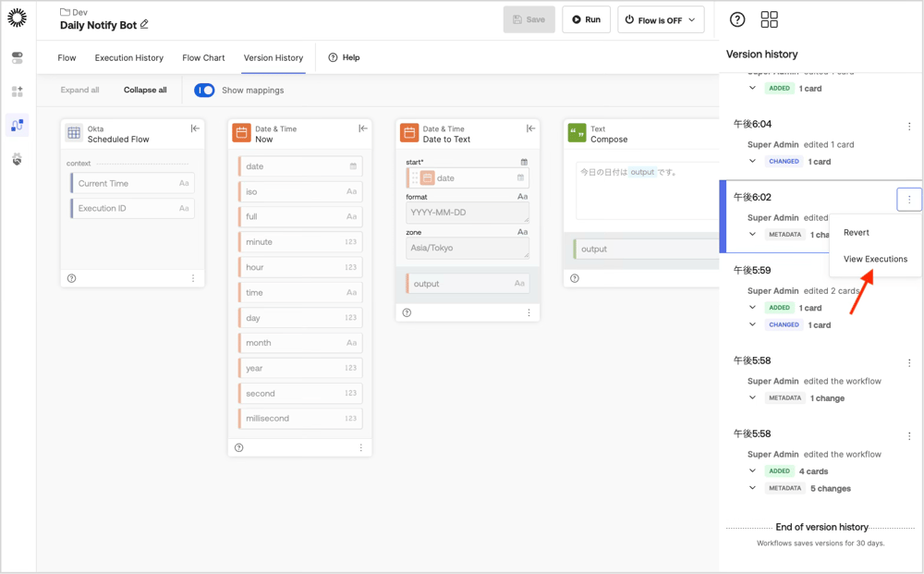This screenshot has height=574, width=924.
Task: Expand METADATA 5 changes entry
Action: click(x=752, y=487)
